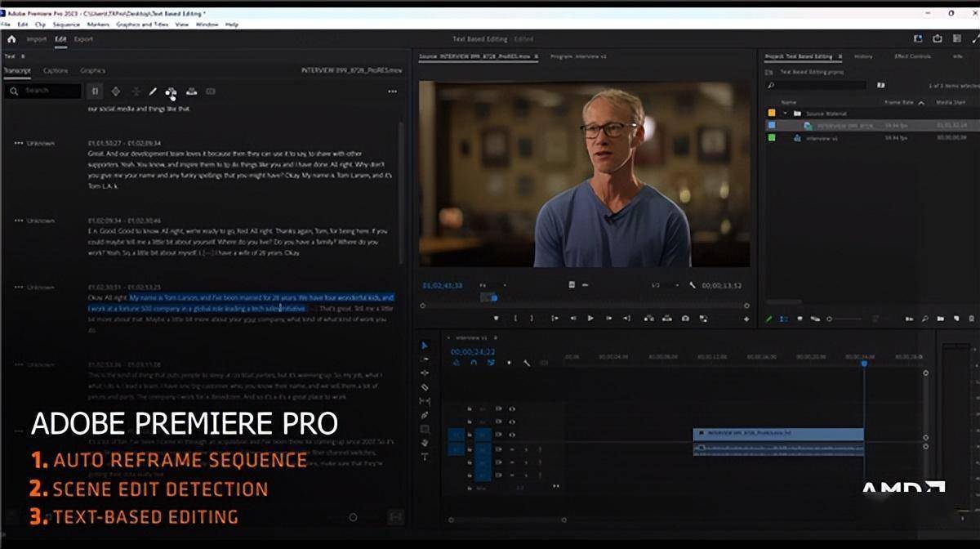Collapse the Source Material bin

tap(785, 114)
